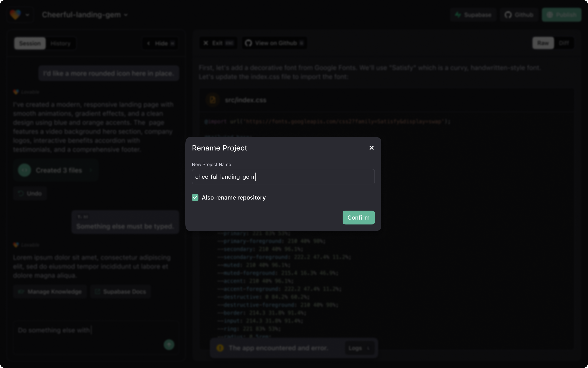
Task: Click the "Something else must be typed." message
Action: click(x=125, y=222)
